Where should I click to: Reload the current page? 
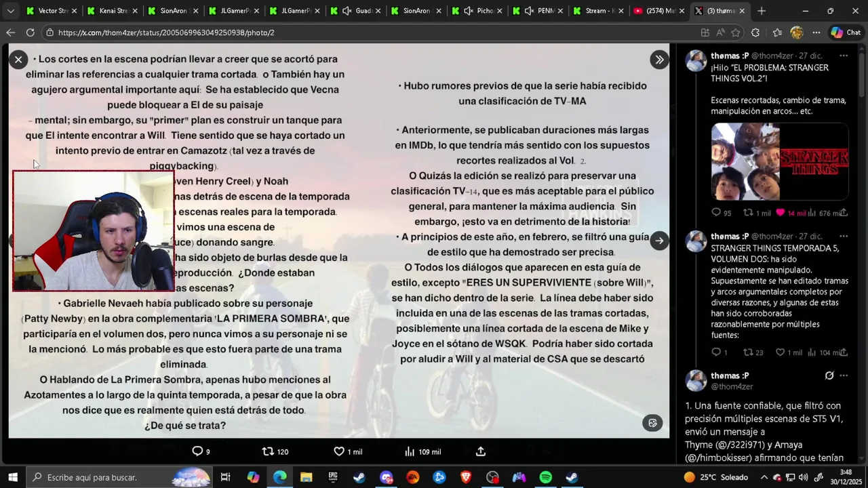(30, 33)
